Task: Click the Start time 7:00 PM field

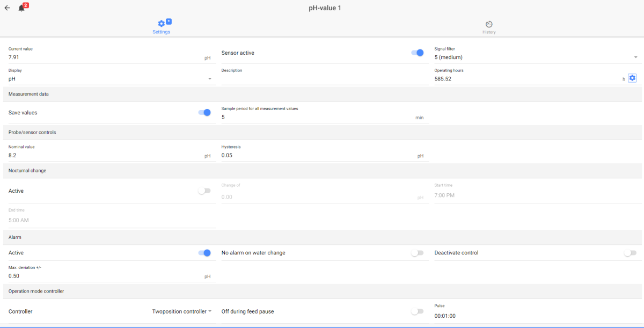Action: pyautogui.click(x=538, y=193)
